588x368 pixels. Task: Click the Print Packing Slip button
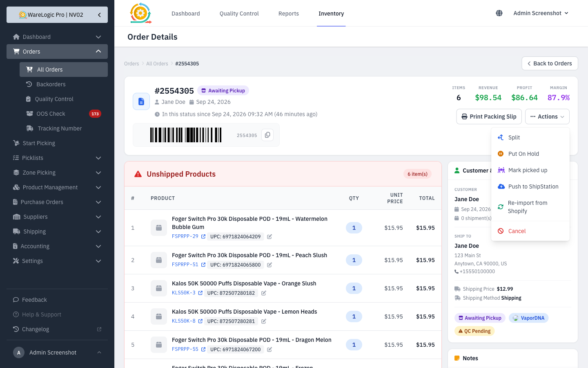(489, 117)
